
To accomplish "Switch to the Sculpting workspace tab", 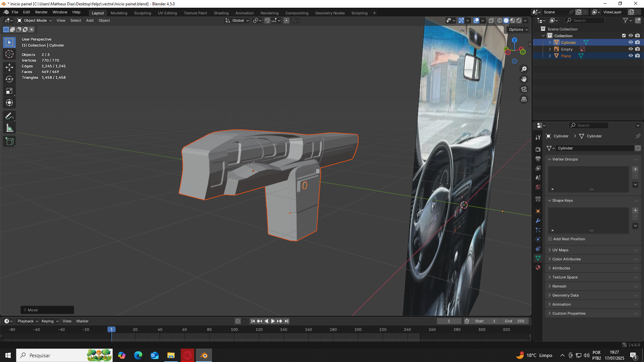I will 143,13.
